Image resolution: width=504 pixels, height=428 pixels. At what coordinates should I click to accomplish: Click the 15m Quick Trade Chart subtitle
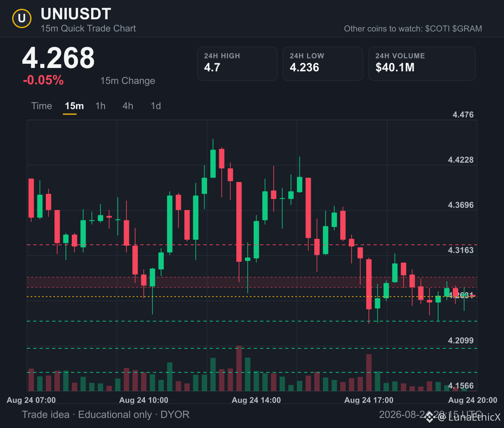(x=88, y=29)
